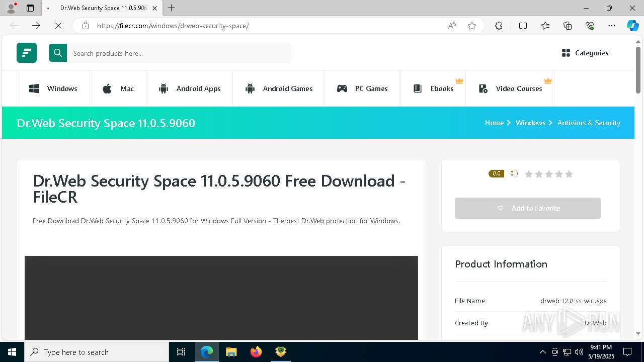Launch Firefox from the taskbar
Screen dimensions: 644x362
tap(256, 352)
